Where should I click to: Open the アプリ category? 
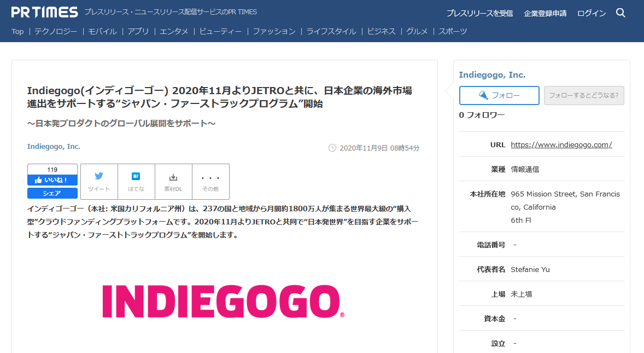(138, 32)
